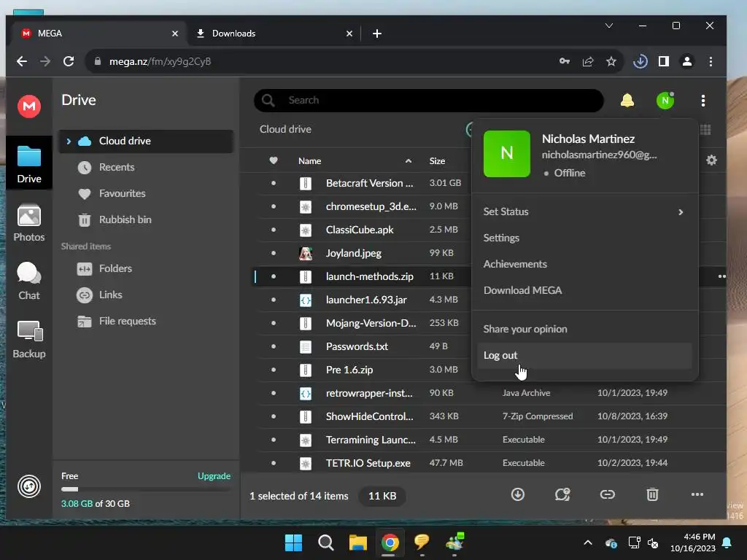Open a new browser tab
Viewport: 747px width, 560px height.
tap(377, 34)
